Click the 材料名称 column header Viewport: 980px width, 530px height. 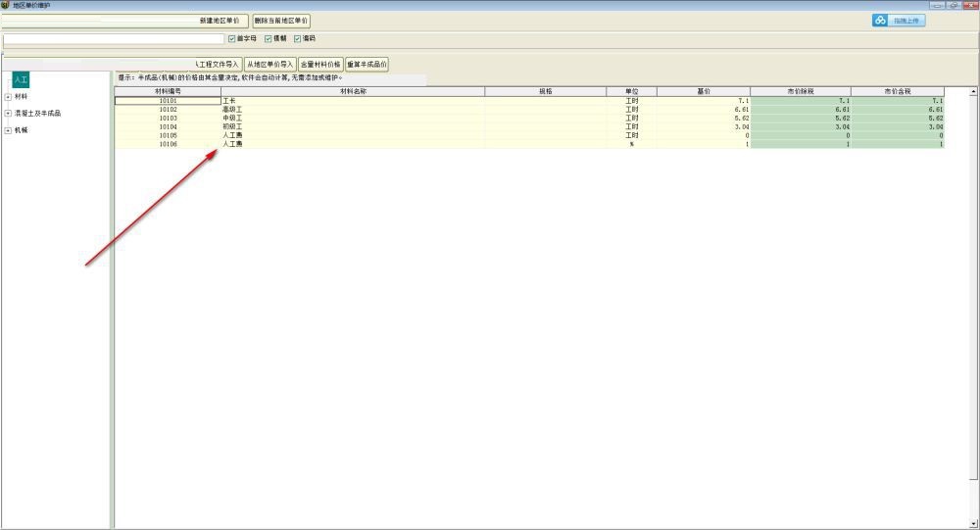pos(353,91)
